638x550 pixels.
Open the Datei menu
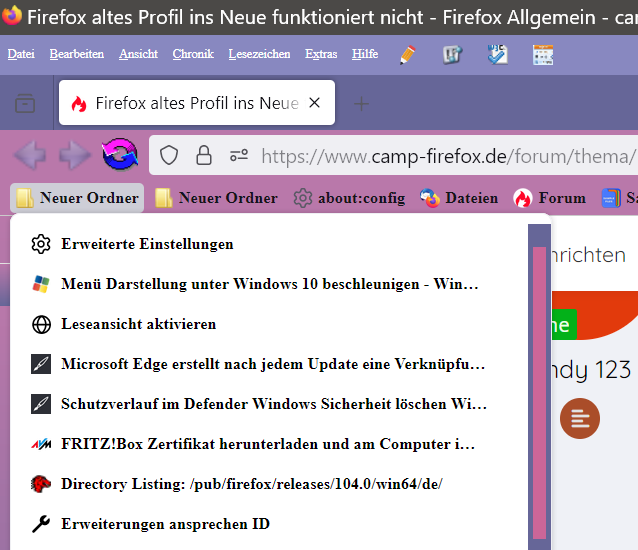tap(21, 54)
